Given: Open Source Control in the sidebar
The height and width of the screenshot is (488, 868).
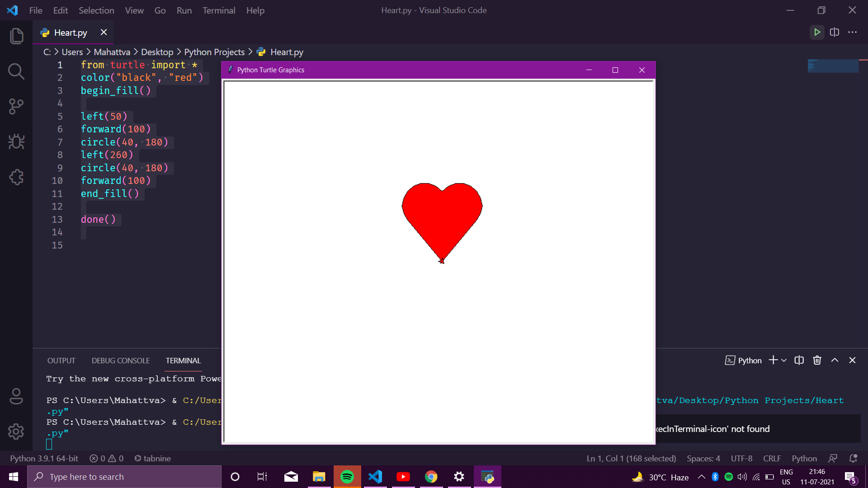Looking at the screenshot, I should coord(16,107).
